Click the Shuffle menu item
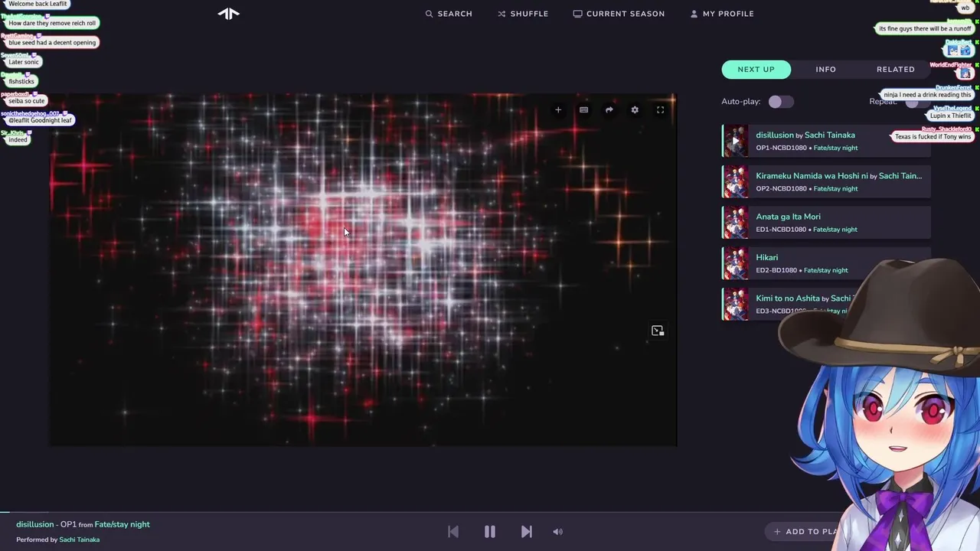 (x=523, y=14)
